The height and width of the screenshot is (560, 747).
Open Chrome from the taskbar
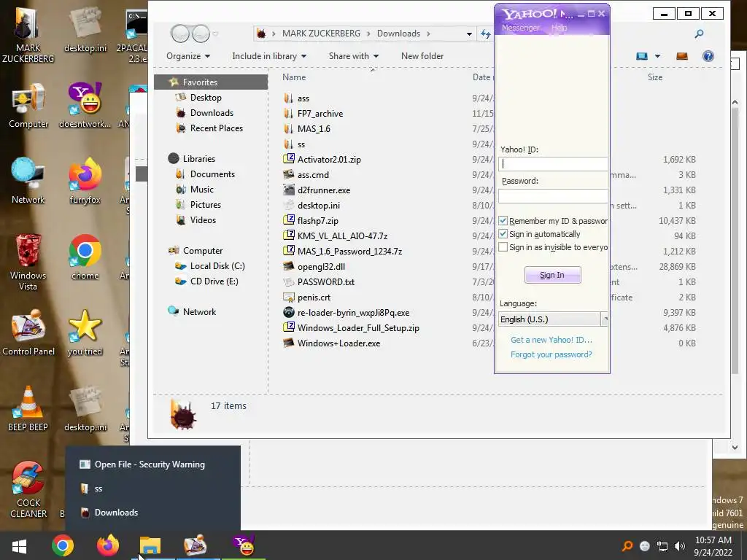point(63,545)
